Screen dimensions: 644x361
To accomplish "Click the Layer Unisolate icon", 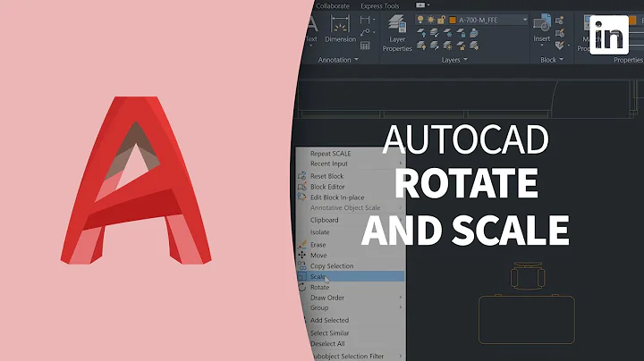I will (x=434, y=46).
